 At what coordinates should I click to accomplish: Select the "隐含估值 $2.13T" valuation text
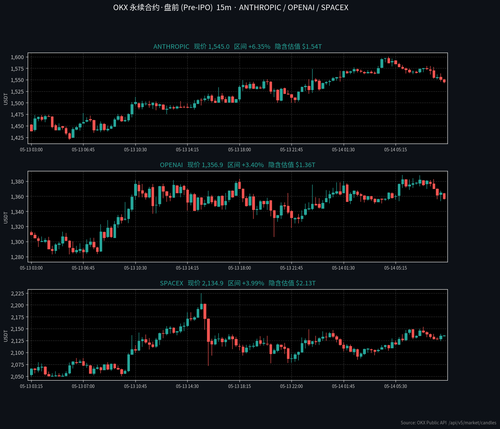(x=292, y=283)
